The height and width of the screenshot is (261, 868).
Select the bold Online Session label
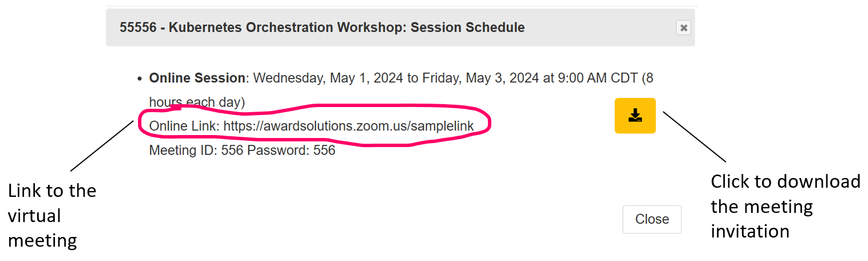tap(198, 78)
